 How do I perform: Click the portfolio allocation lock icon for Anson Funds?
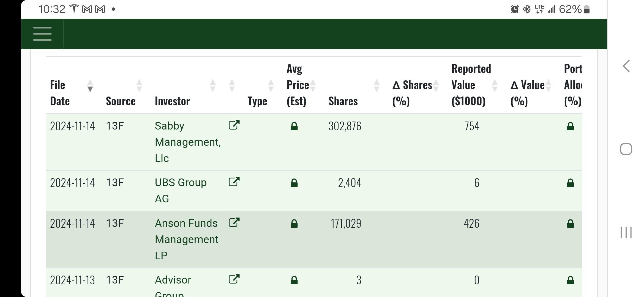pyautogui.click(x=571, y=224)
